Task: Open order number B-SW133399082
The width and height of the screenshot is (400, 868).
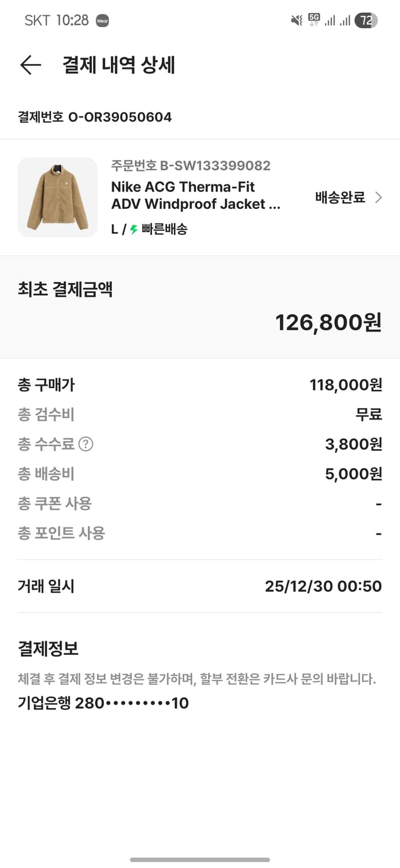Action: coord(190,165)
